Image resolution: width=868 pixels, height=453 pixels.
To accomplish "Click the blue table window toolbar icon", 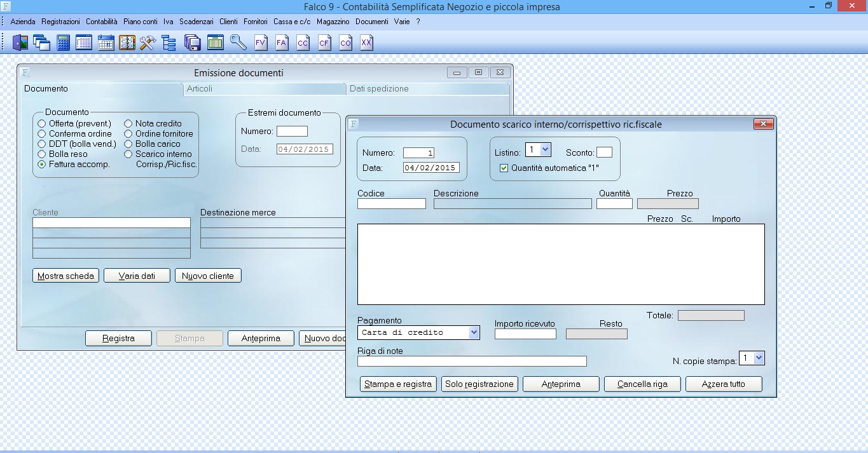I will [84, 43].
